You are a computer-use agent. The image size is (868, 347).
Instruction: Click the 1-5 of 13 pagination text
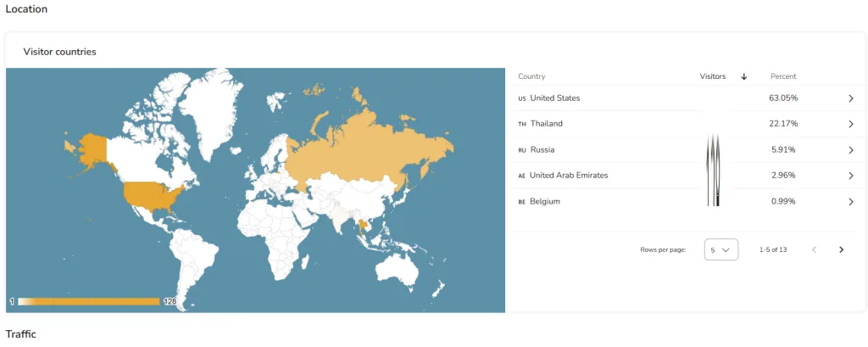pos(773,250)
